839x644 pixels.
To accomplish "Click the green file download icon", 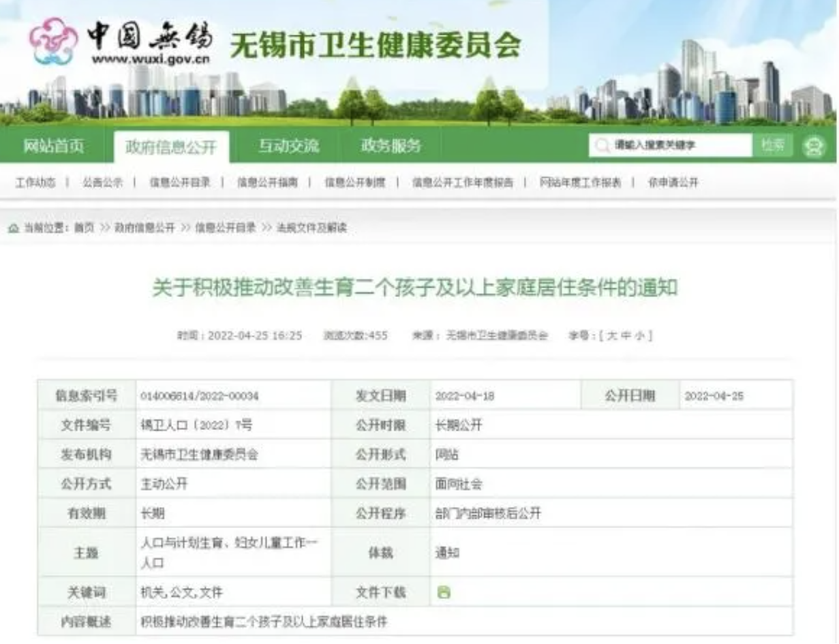I will (x=444, y=592).
